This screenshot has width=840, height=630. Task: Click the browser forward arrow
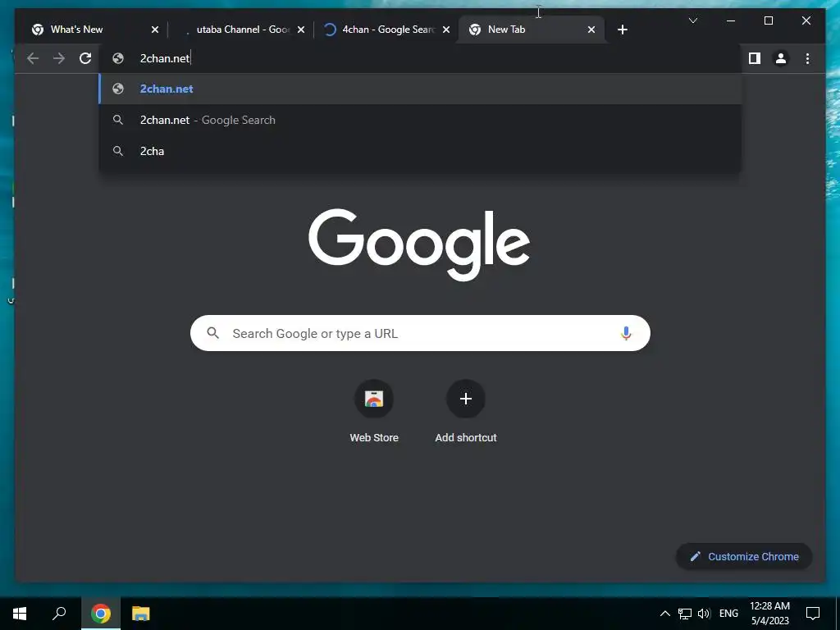coord(59,58)
